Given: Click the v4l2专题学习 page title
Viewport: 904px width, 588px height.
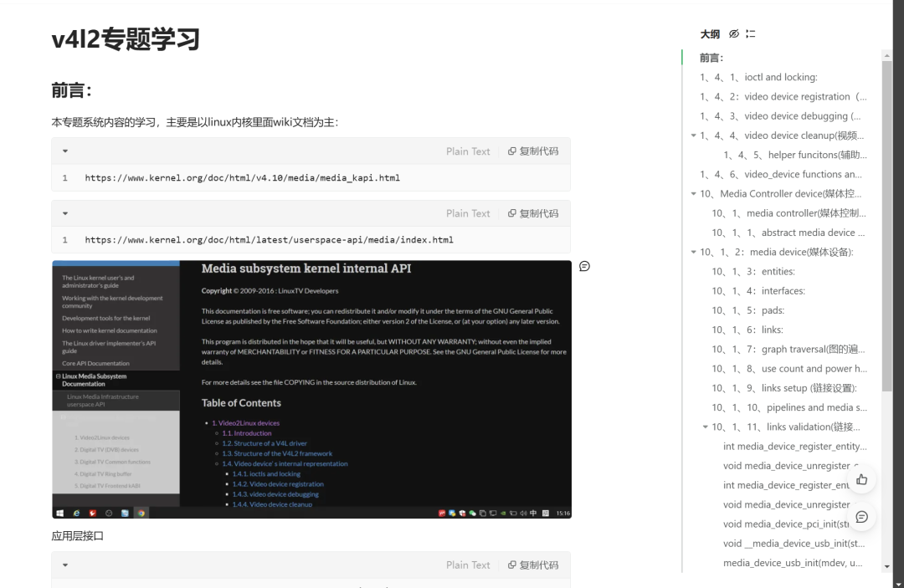Looking at the screenshot, I should [x=126, y=39].
